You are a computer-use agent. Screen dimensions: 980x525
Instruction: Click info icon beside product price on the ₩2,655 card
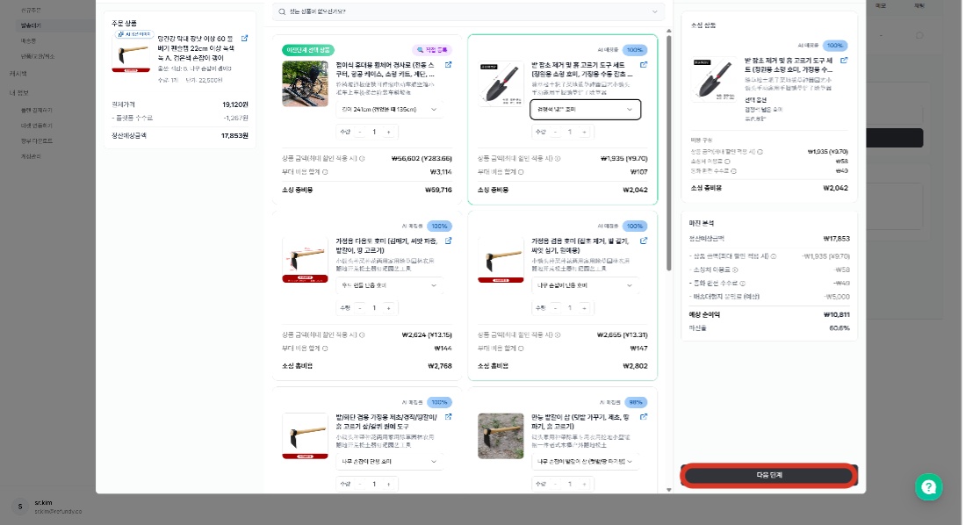pos(558,335)
